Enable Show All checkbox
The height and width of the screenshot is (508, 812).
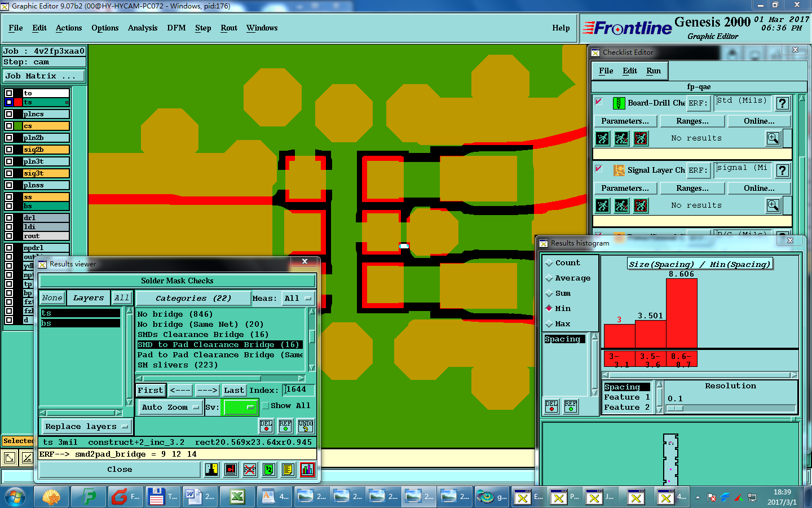click(266, 406)
